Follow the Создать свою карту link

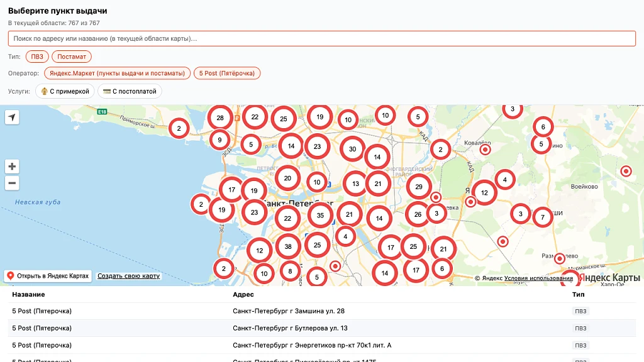point(128,276)
